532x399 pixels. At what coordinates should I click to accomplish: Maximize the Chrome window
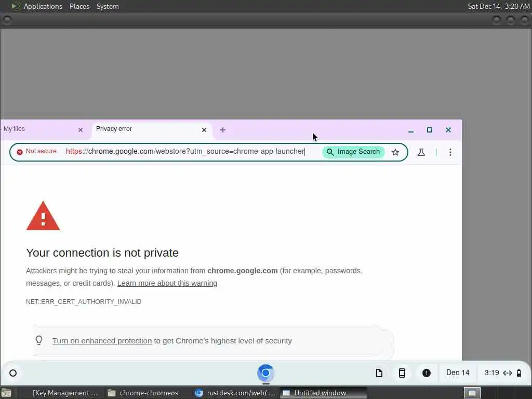[x=430, y=130]
